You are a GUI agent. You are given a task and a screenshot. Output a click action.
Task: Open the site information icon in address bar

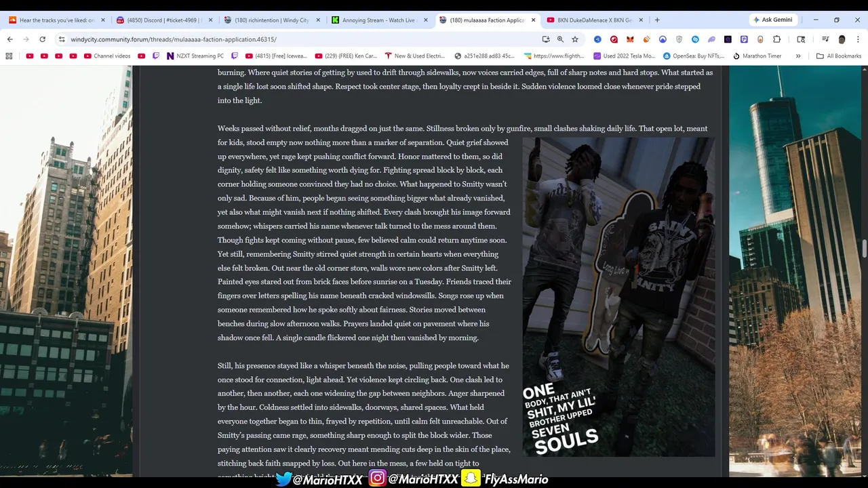pyautogui.click(x=62, y=39)
